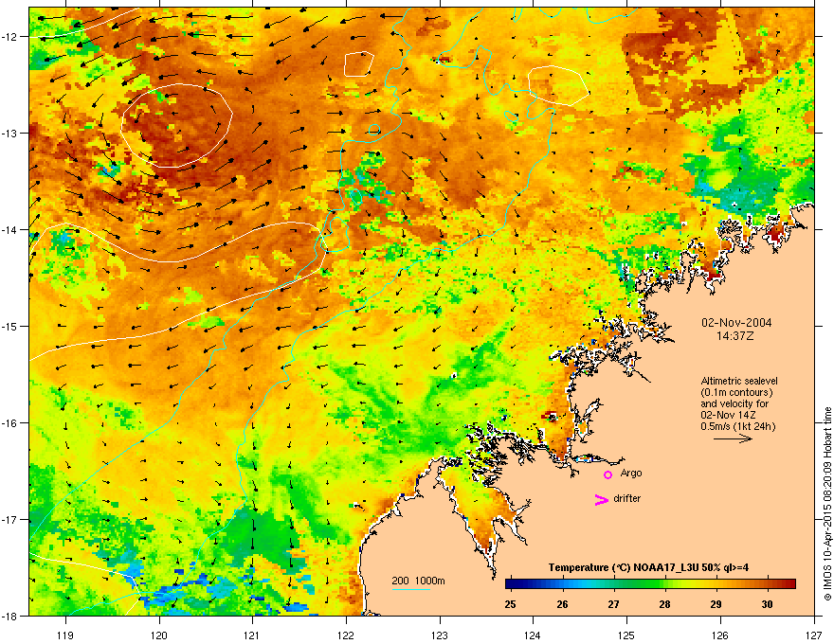Click the Temperature NOAA17_L3U colorbar title

click(x=649, y=567)
